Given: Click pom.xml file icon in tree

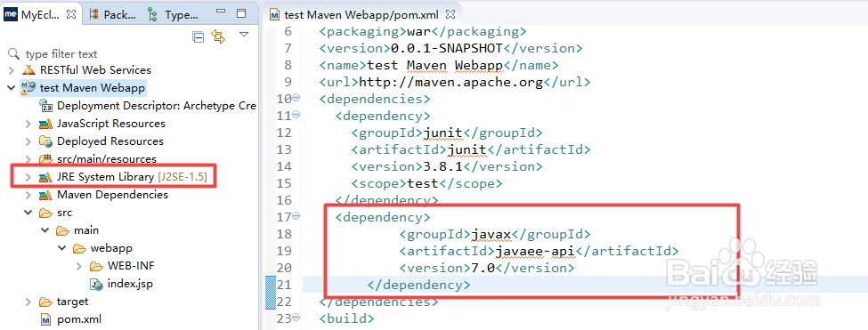Looking at the screenshot, I should click(x=45, y=319).
